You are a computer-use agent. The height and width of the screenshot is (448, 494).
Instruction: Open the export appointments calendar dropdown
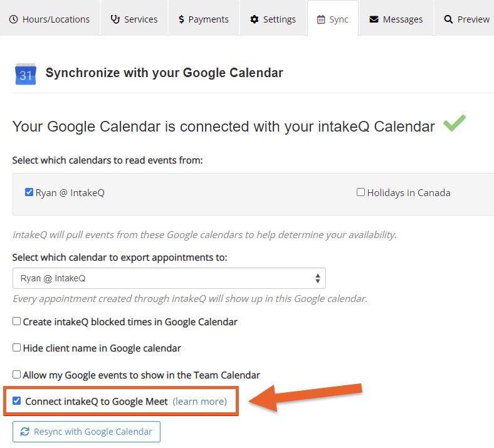(x=169, y=278)
